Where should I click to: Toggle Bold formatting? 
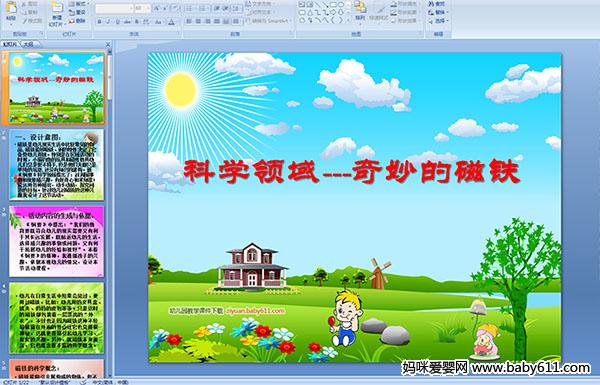click(99, 22)
